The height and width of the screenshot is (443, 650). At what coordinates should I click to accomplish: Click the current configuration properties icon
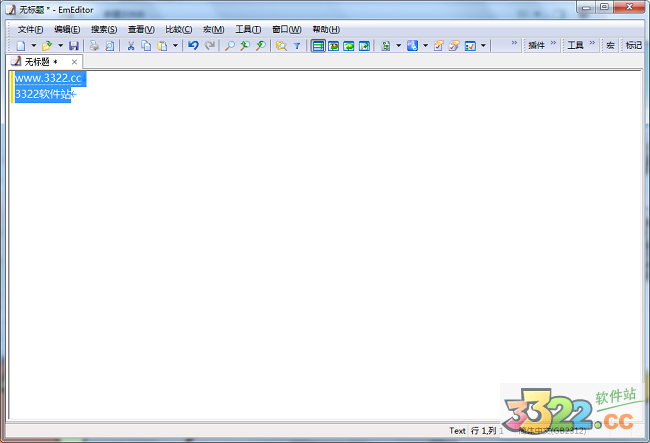(439, 46)
